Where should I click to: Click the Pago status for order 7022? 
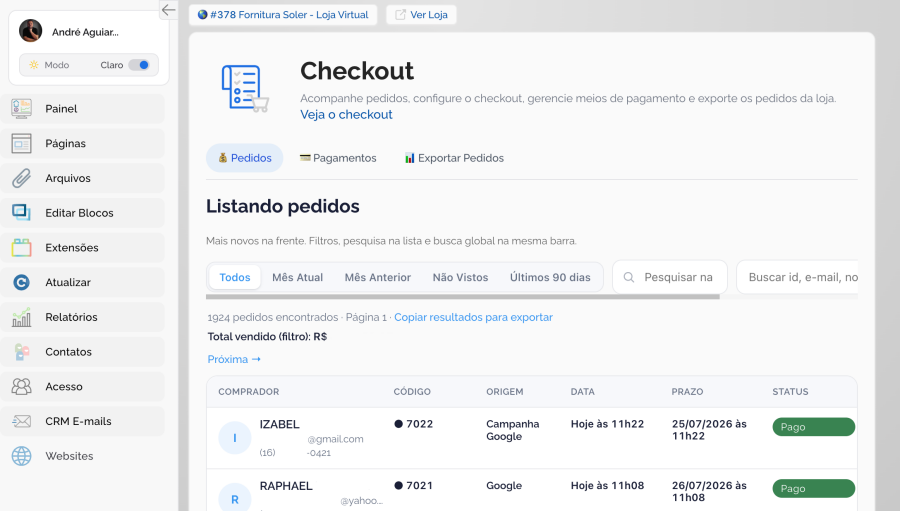click(x=813, y=427)
